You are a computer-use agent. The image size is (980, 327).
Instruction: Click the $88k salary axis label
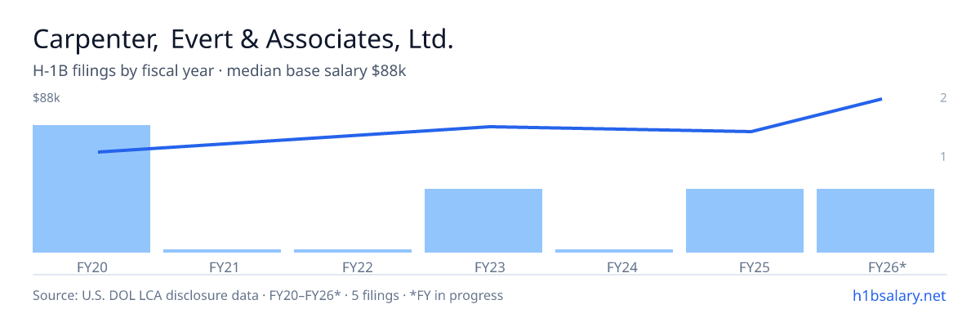coord(47,98)
